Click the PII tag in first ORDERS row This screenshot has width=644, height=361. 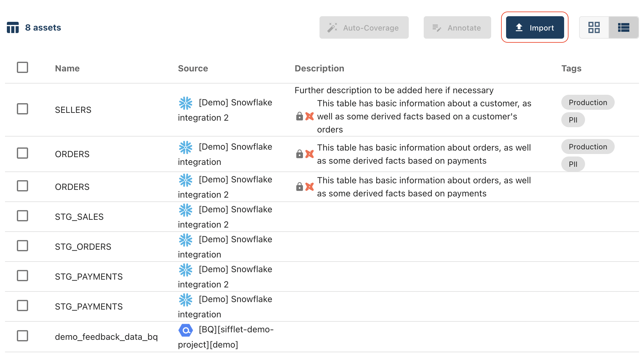pyautogui.click(x=573, y=164)
